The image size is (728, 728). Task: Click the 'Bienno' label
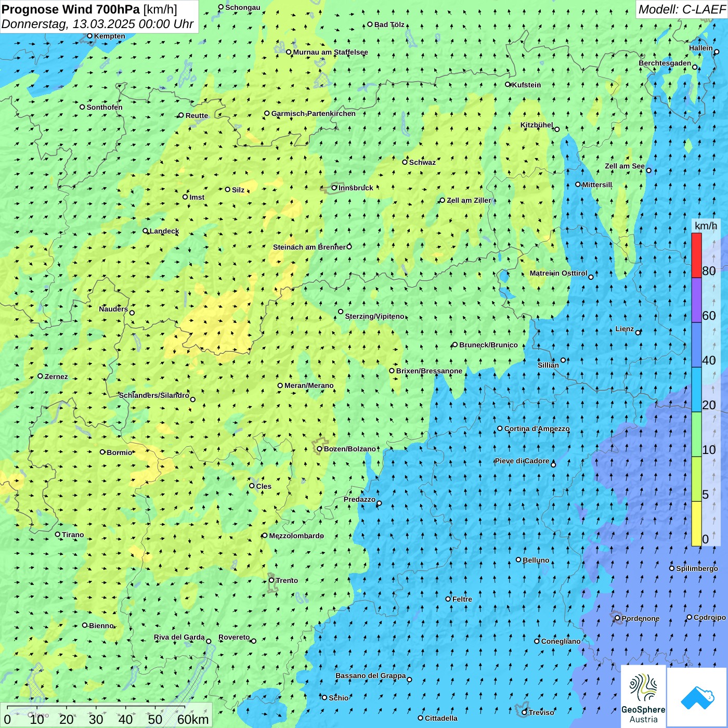click(101, 626)
